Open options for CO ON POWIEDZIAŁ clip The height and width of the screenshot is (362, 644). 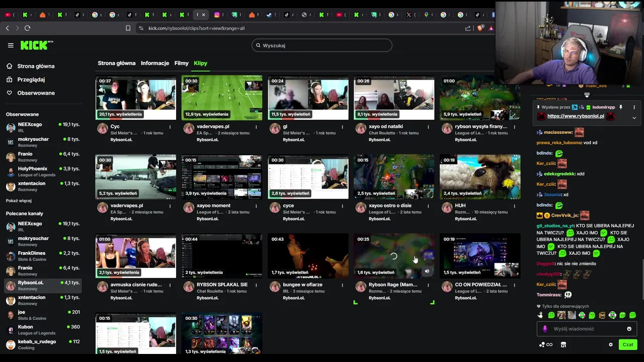coord(514,285)
